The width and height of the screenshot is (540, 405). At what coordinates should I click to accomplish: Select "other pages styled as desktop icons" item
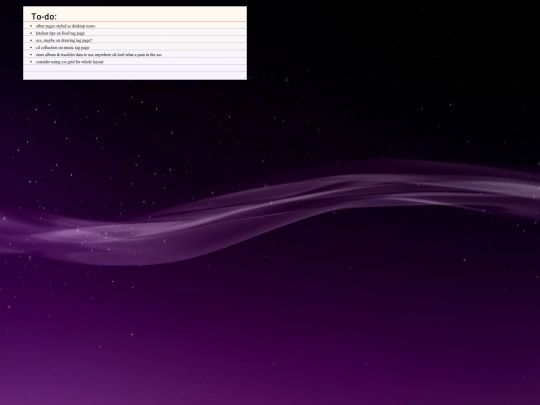pyautogui.click(x=65, y=26)
